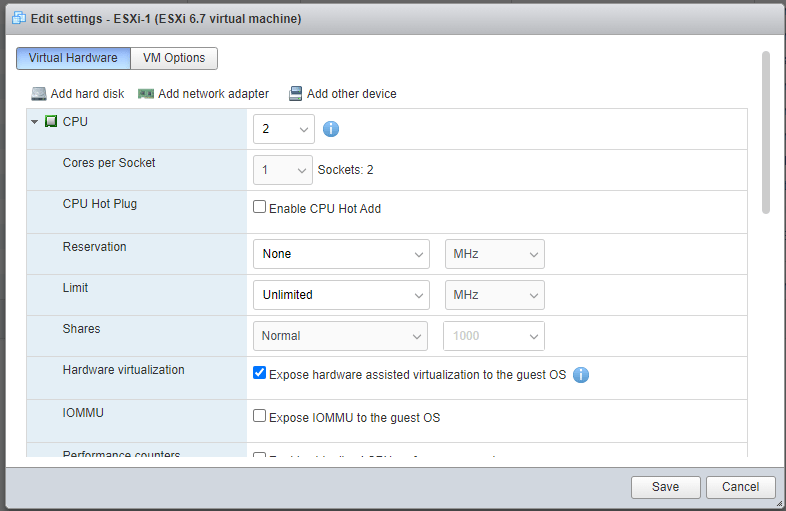Enable CPU Hot Add checkbox

259,207
